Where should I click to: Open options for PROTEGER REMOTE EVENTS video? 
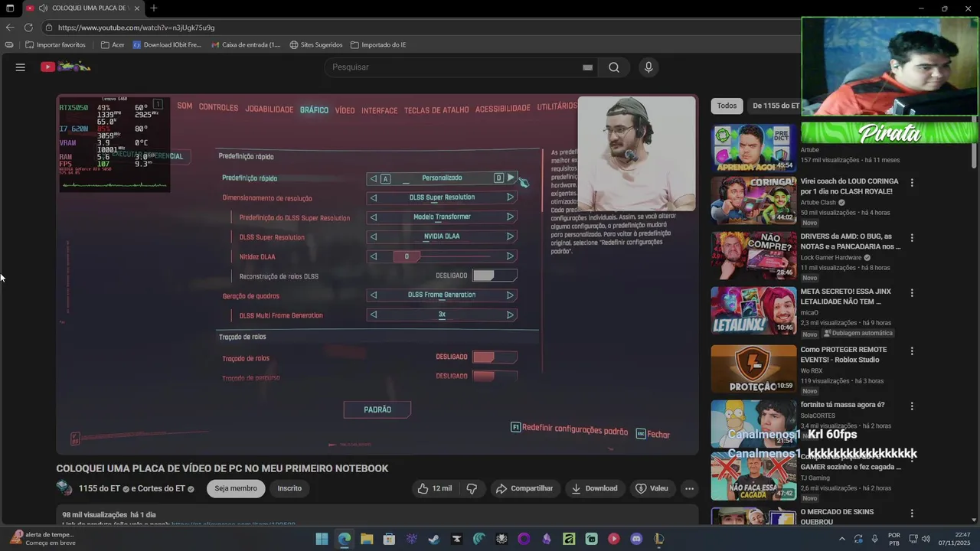pyautogui.click(x=912, y=351)
